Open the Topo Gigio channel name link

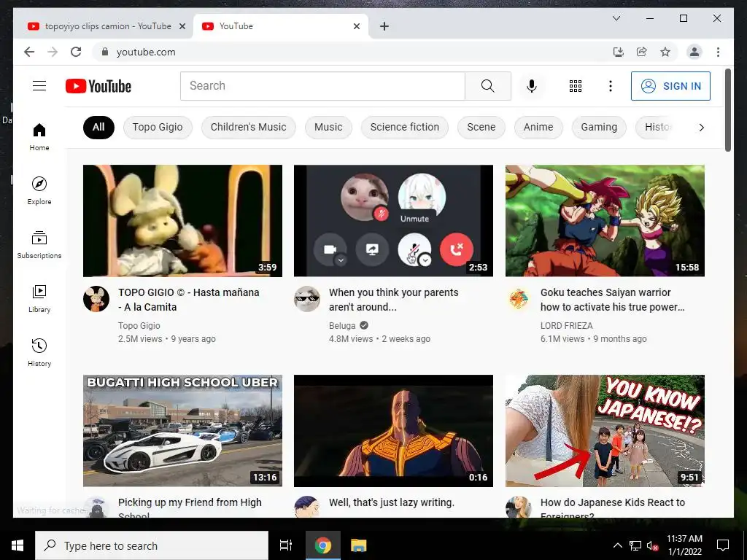(139, 326)
